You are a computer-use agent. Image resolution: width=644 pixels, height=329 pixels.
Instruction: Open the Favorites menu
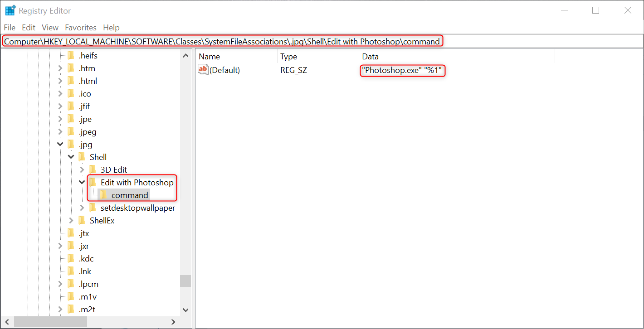point(81,28)
